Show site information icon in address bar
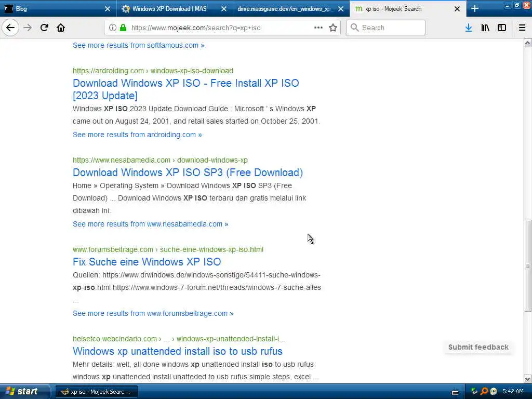532x399 pixels. click(113, 28)
